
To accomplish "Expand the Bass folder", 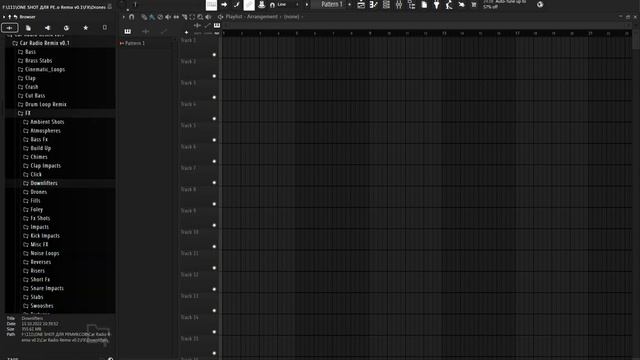I will coord(27,52).
